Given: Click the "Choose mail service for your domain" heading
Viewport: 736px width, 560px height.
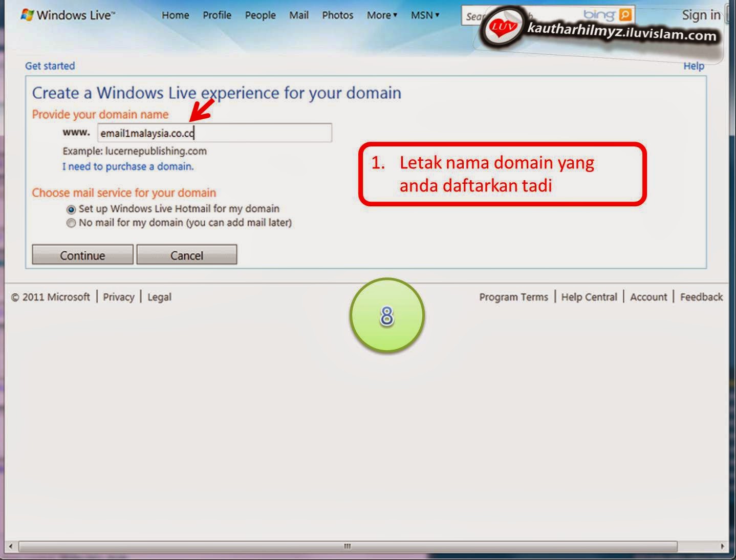Looking at the screenshot, I should tap(124, 193).
